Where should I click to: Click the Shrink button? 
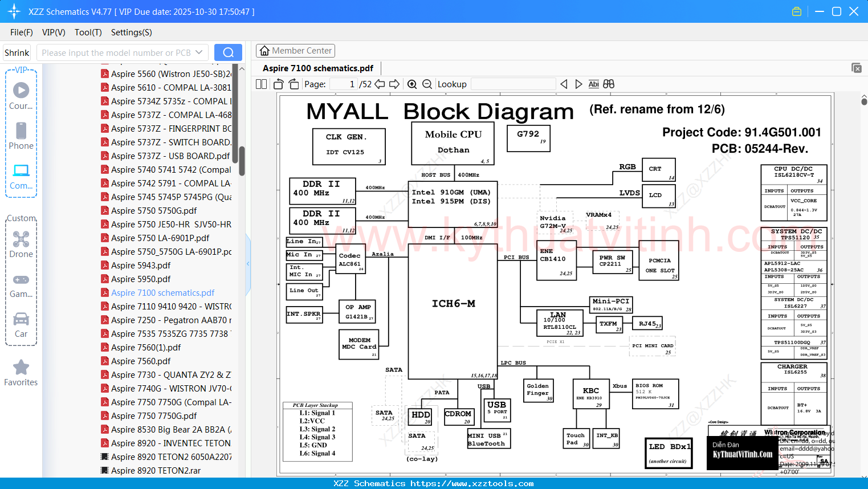(x=17, y=52)
